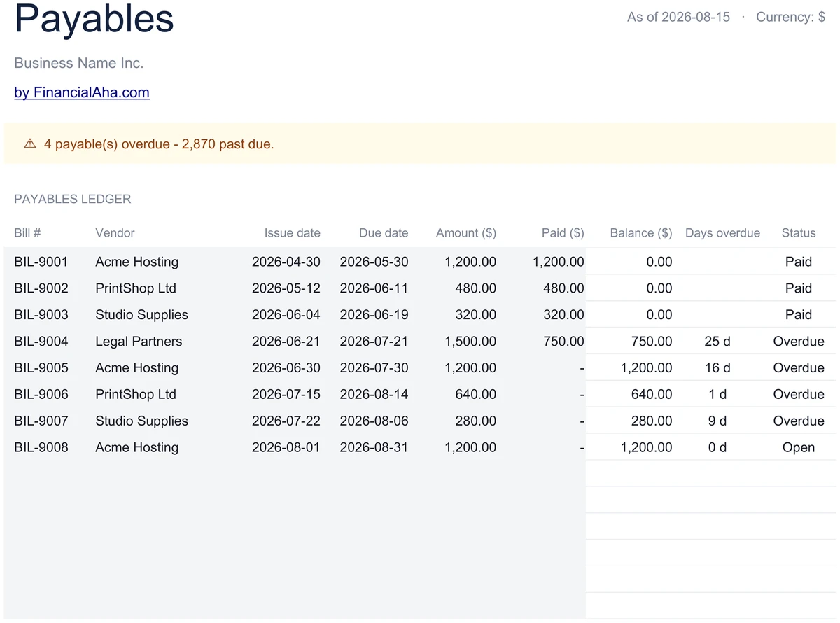Select due date 2026-05-30
840x623 pixels.
[374, 262]
